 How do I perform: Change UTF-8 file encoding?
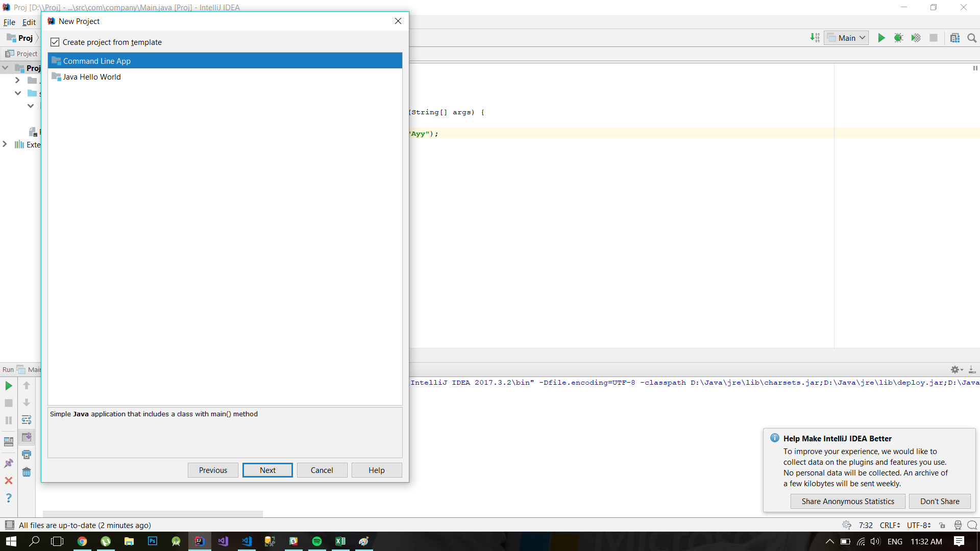919,525
